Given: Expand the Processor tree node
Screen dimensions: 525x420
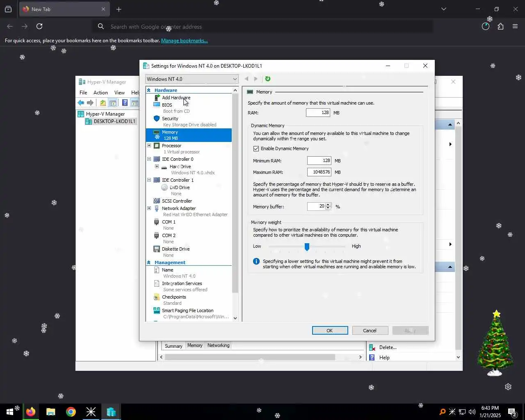Looking at the screenshot, I should tap(149, 146).
